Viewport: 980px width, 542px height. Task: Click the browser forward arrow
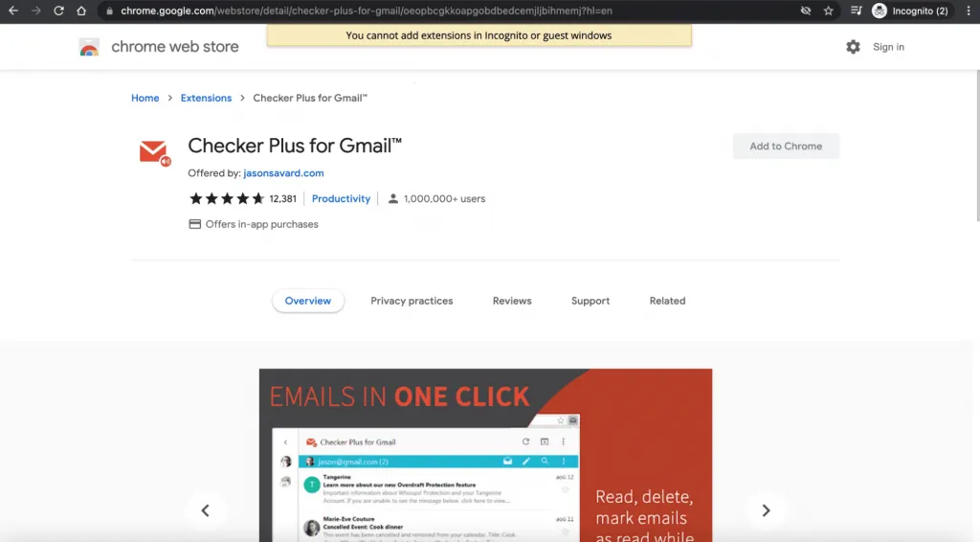[x=35, y=11]
